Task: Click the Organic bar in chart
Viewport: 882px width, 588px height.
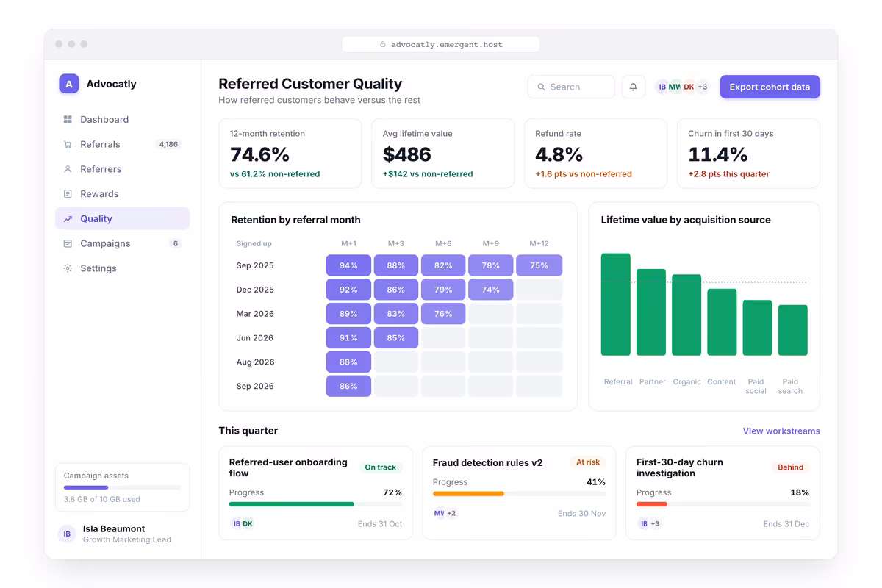Action: (x=686, y=315)
